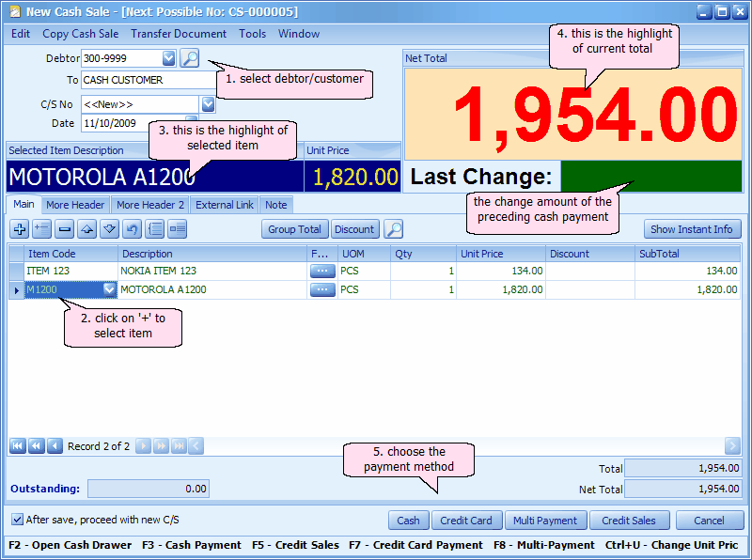Select the MOTOROLA A1200 description cell
Screen dimensions: 752x560
pyautogui.click(x=212, y=289)
